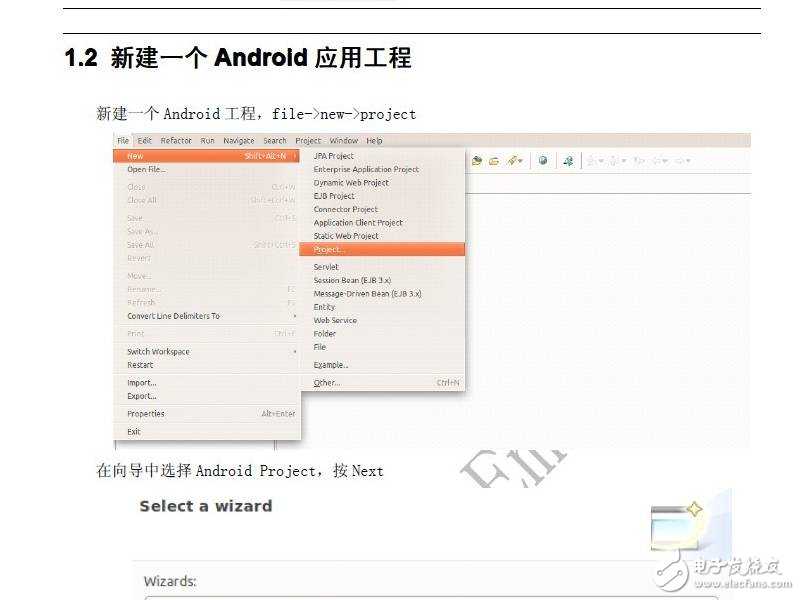Click the disabled Refresh entry

[141, 303]
